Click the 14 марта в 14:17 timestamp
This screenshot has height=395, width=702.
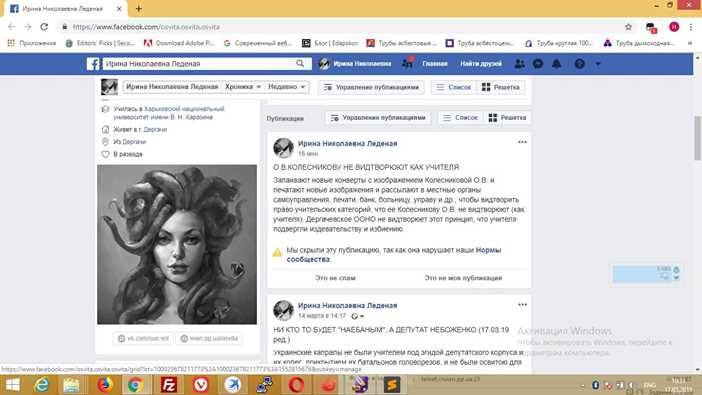(x=322, y=316)
